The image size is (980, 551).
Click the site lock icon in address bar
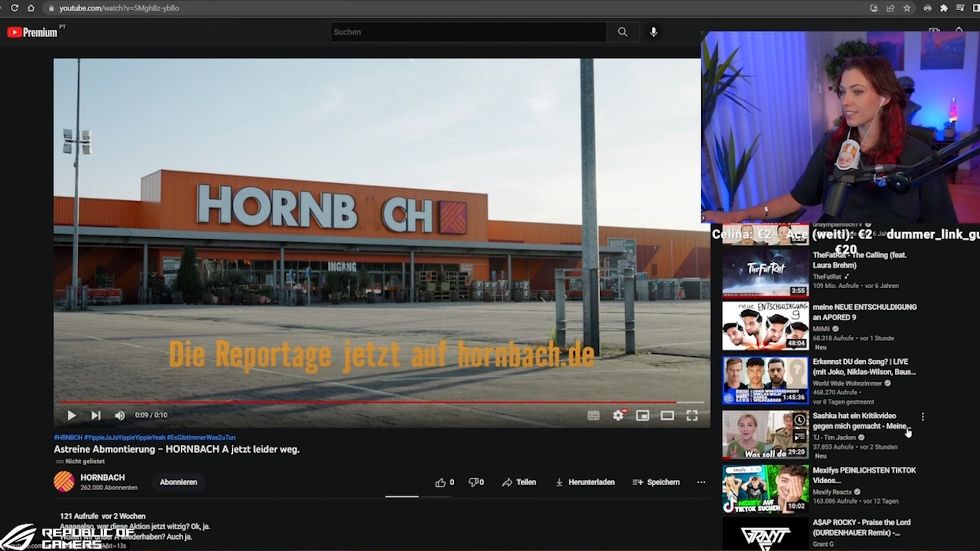pyautogui.click(x=51, y=8)
